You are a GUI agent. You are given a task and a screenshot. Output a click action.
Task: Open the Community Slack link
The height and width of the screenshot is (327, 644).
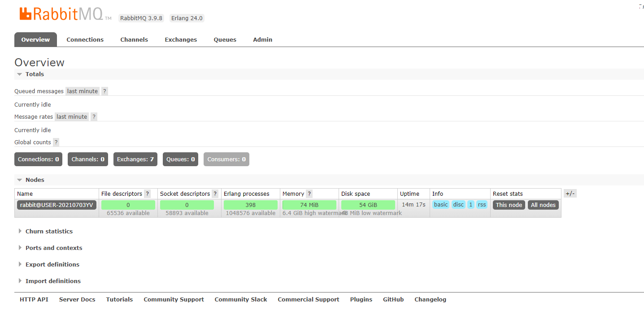coord(241,300)
